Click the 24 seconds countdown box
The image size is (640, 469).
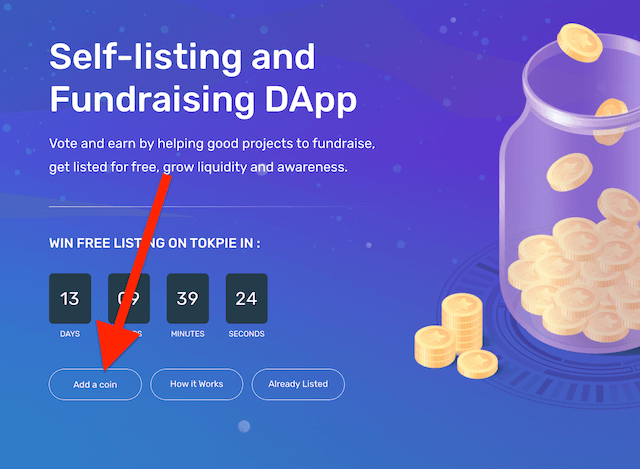pyautogui.click(x=247, y=298)
